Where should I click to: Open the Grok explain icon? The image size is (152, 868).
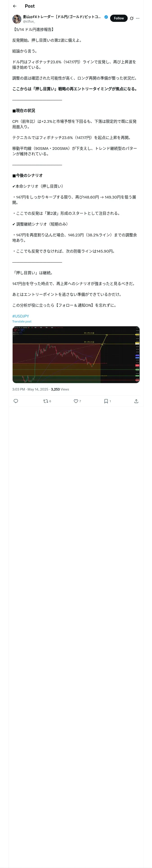(132, 18)
